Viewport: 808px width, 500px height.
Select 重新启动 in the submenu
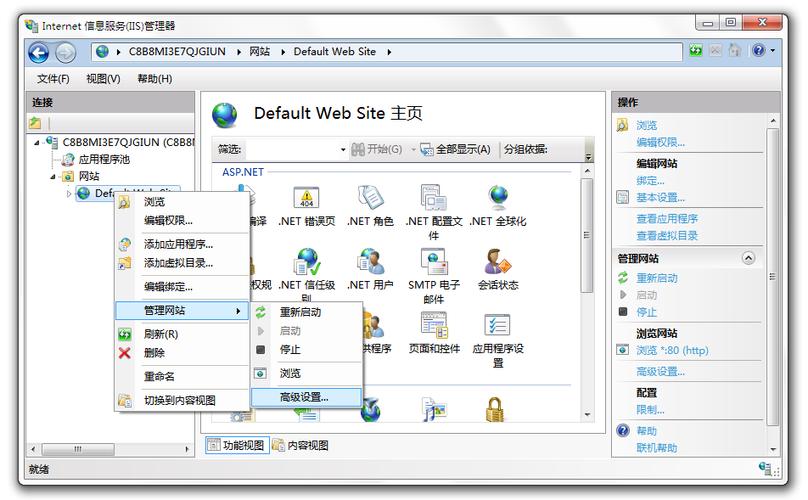click(x=307, y=312)
